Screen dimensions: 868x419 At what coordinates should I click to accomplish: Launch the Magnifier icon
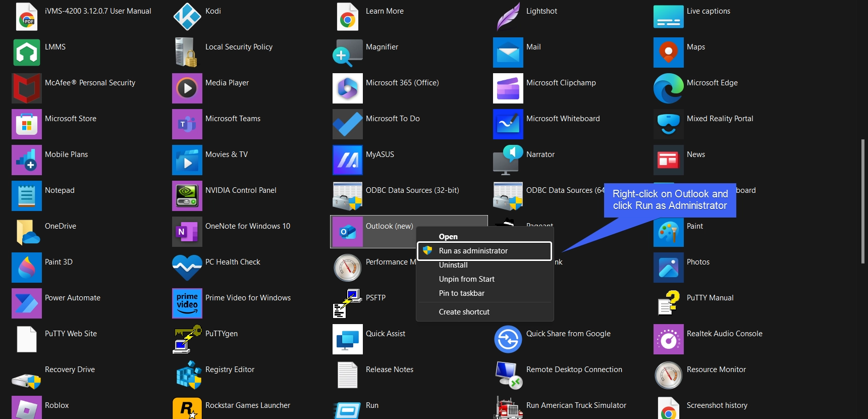(x=348, y=53)
